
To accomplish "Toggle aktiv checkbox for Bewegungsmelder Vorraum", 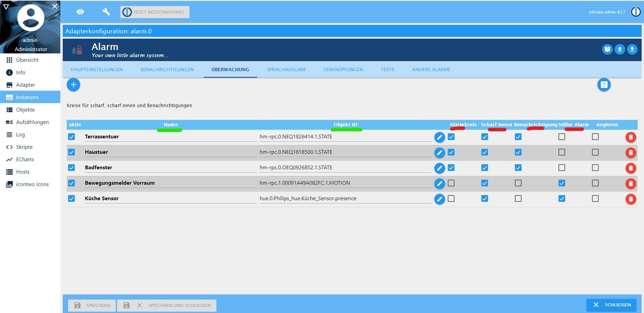I will [71, 183].
